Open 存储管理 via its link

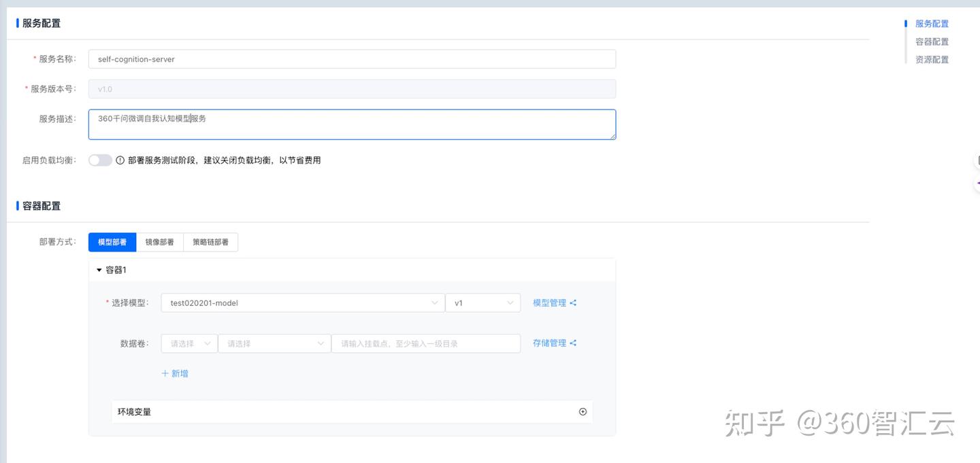(x=550, y=343)
